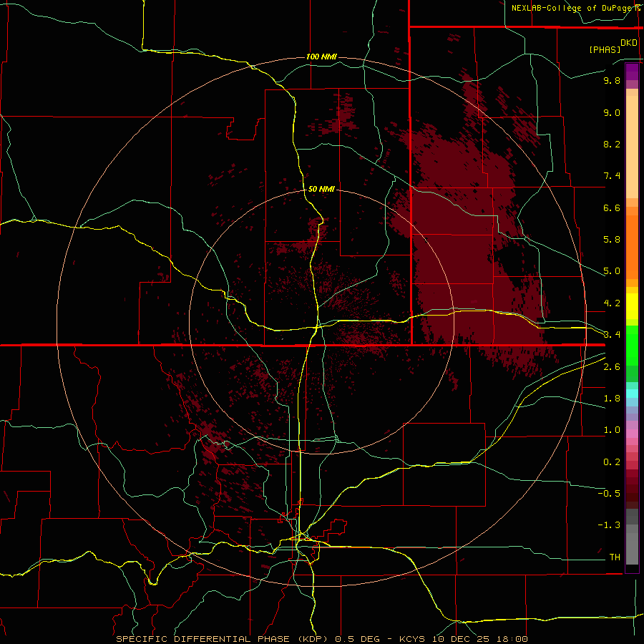Click the 6.6 scale value
Image resolution: width=644 pixels, height=644 pixels.
612,208
